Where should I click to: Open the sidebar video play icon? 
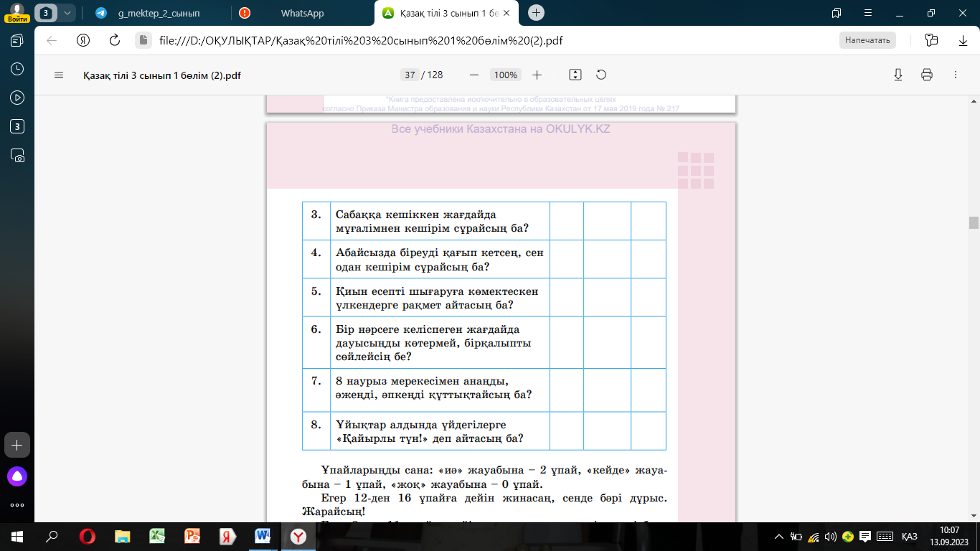pos(17,98)
